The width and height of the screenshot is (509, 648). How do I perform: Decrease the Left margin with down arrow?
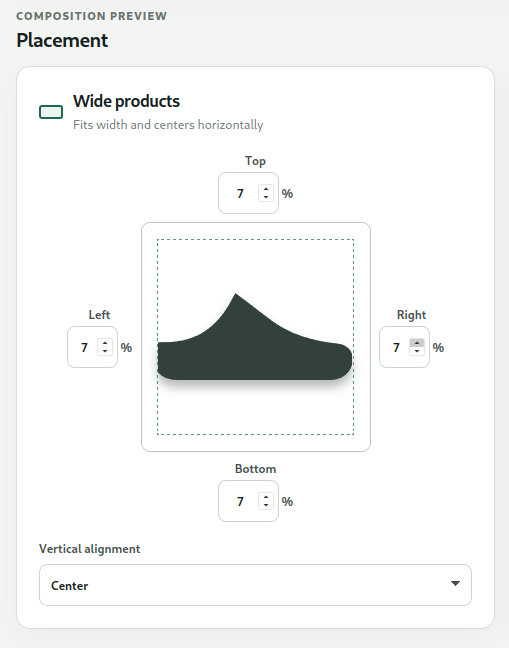click(x=105, y=351)
